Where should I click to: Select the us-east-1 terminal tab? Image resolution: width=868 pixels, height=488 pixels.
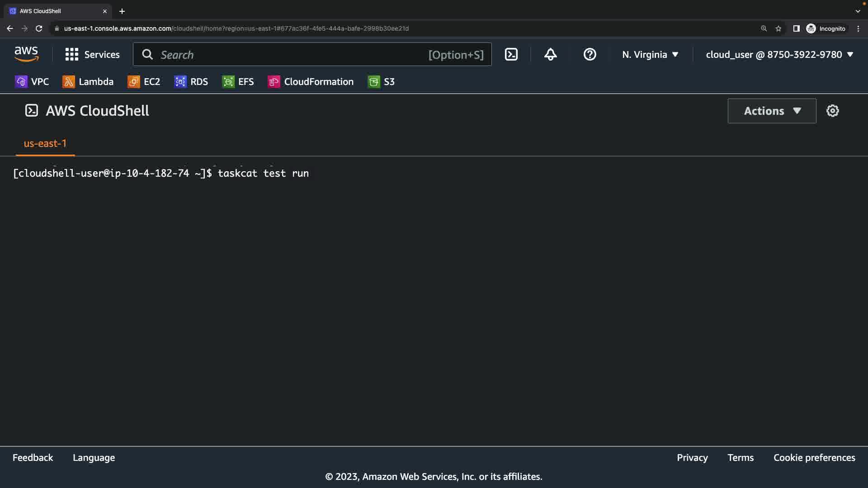click(45, 144)
